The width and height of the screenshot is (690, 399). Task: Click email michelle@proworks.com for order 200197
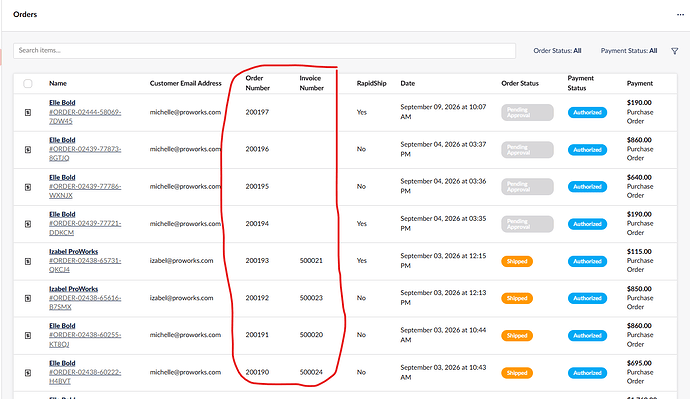point(185,112)
